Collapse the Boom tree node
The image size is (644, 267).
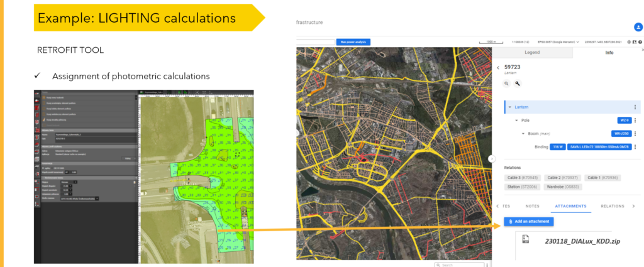point(523,134)
